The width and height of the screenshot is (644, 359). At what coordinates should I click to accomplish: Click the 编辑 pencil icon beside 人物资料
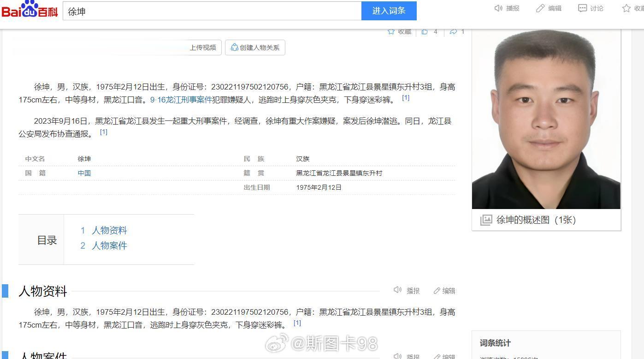[437, 291]
